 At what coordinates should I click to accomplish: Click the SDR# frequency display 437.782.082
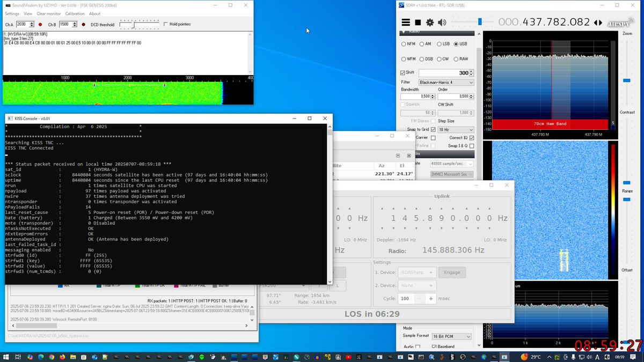click(x=544, y=22)
